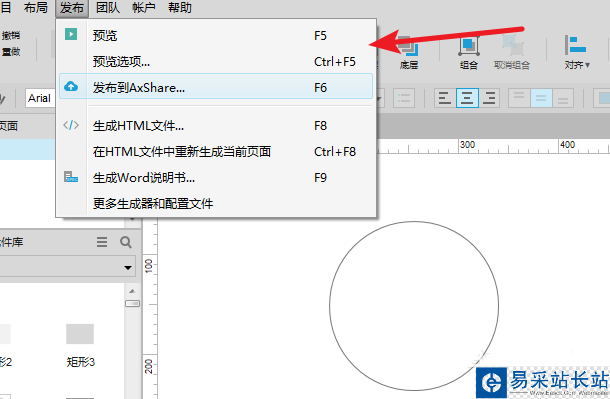Open the widget library selection dropdown
The width and height of the screenshot is (610, 399).
point(67,267)
